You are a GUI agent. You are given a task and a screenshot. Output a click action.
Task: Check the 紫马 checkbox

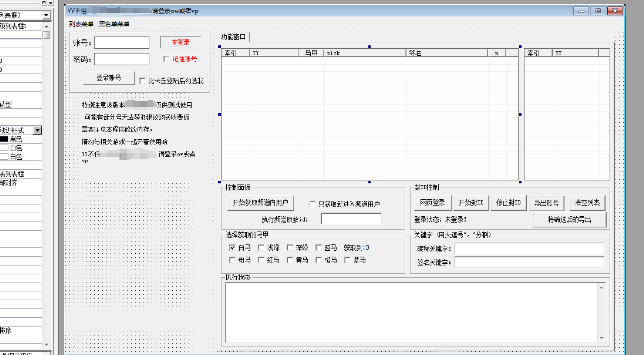point(347,260)
